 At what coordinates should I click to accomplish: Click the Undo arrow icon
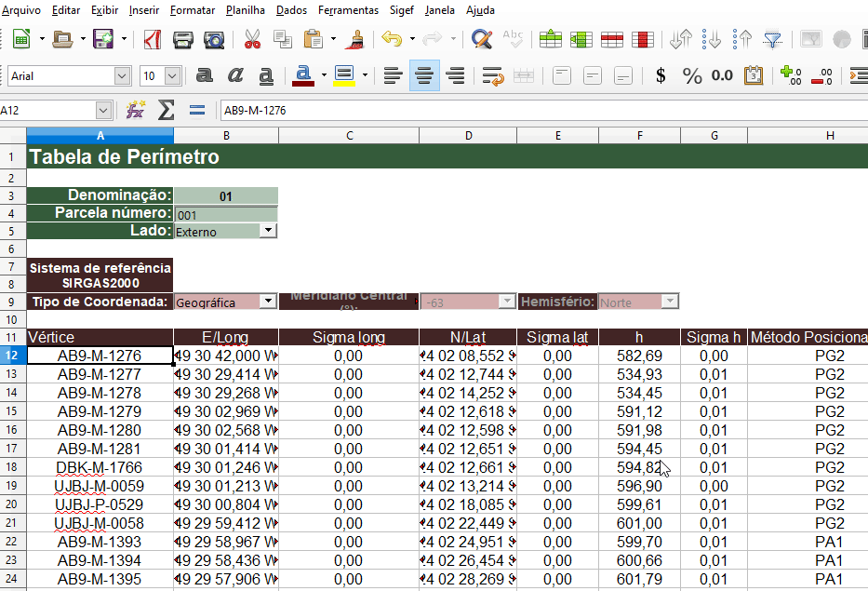(392, 39)
